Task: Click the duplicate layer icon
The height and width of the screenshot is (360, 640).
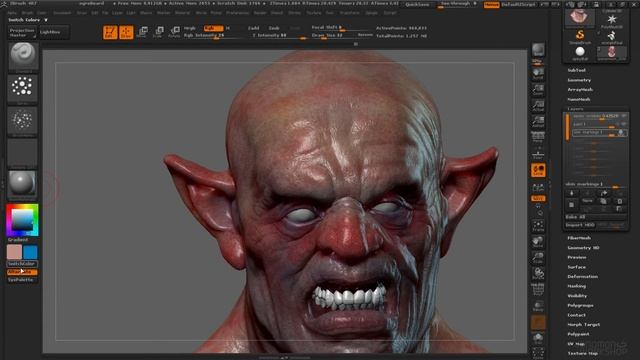Action: coord(603,202)
